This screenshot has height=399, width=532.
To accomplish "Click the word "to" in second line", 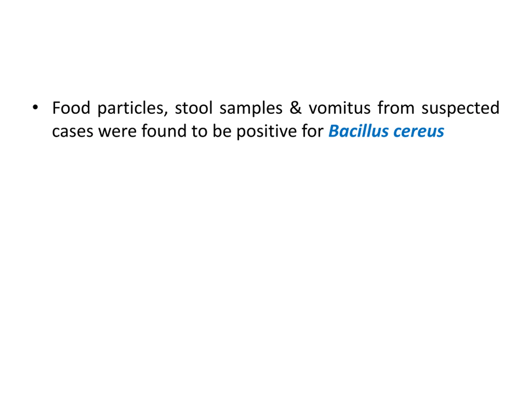I will point(199,132).
